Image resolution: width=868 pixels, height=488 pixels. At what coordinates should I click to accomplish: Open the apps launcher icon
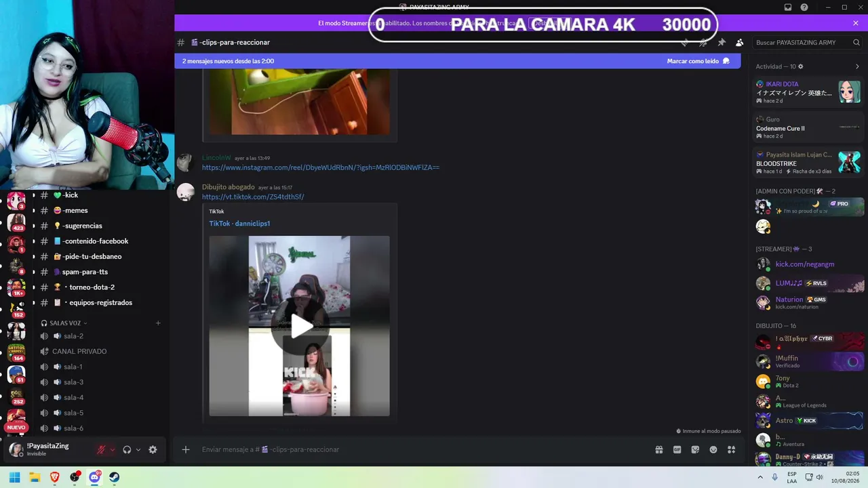point(732,449)
